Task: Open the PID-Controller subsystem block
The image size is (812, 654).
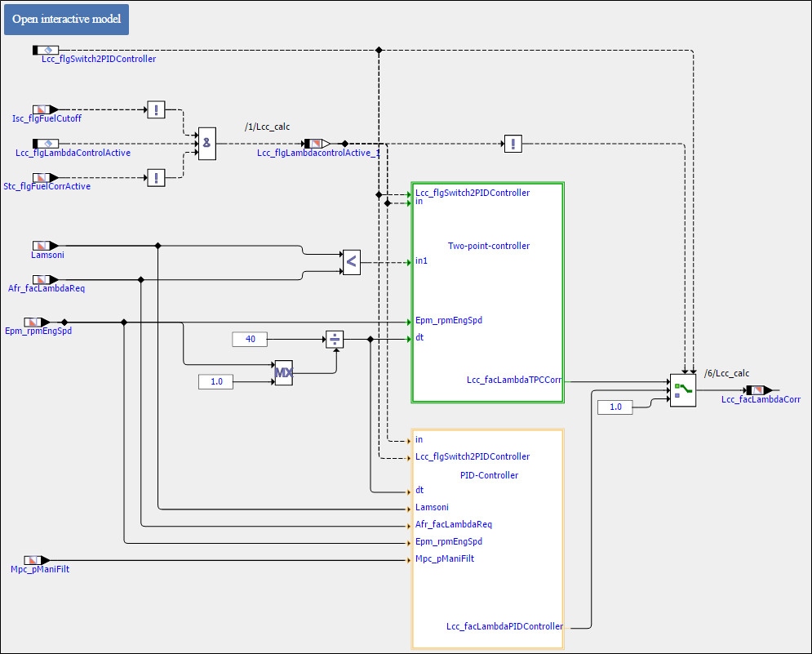Action: (x=488, y=539)
